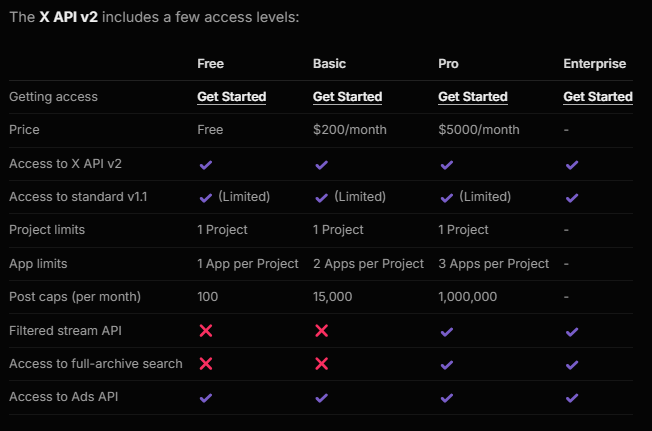The height and width of the screenshot is (431, 652).
Task: Click the Post caps (per month) label
Action: [75, 297]
